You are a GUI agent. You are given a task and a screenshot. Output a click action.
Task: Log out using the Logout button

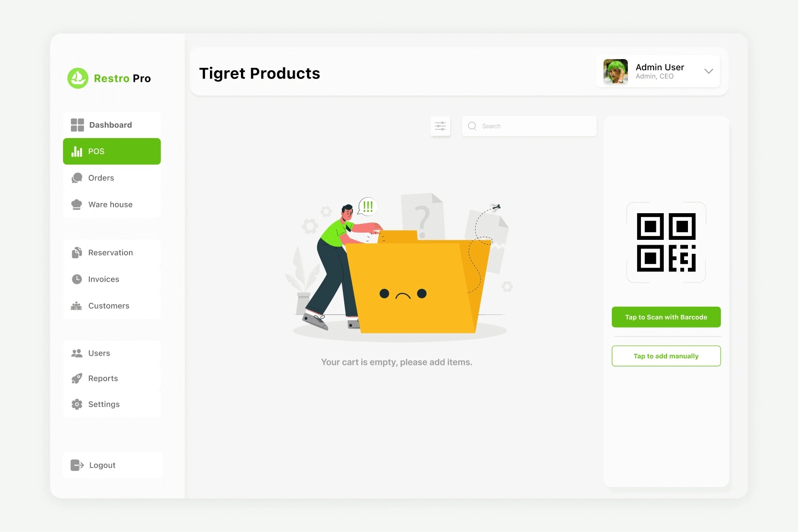(x=113, y=465)
